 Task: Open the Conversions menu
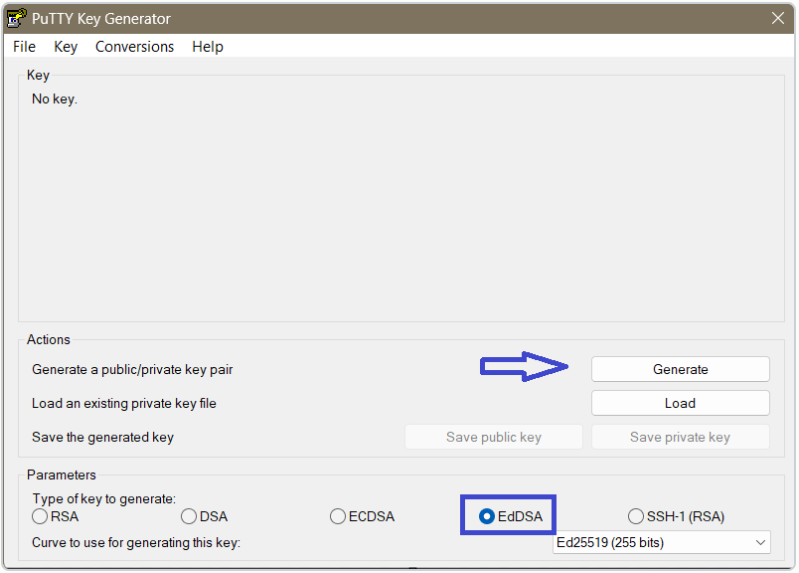[135, 46]
